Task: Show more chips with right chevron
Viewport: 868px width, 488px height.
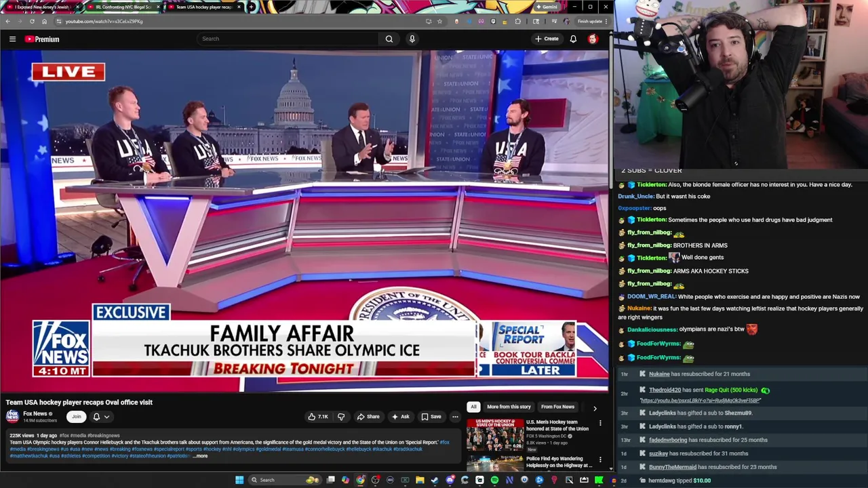Action: coord(595,408)
